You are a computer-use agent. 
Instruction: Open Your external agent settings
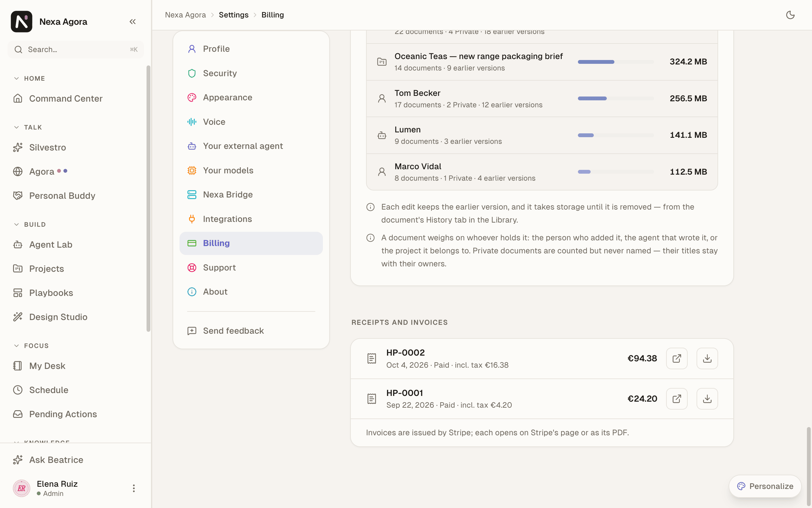[251, 146]
